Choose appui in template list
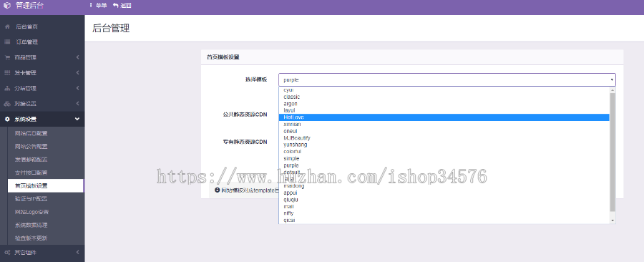The width and height of the screenshot is (644, 262). 444,193
